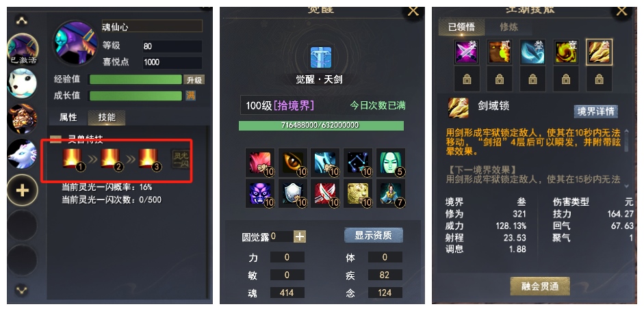The height and width of the screenshot is (311, 644).
Task: Click the 融会贯通 button
Action: pos(540,286)
